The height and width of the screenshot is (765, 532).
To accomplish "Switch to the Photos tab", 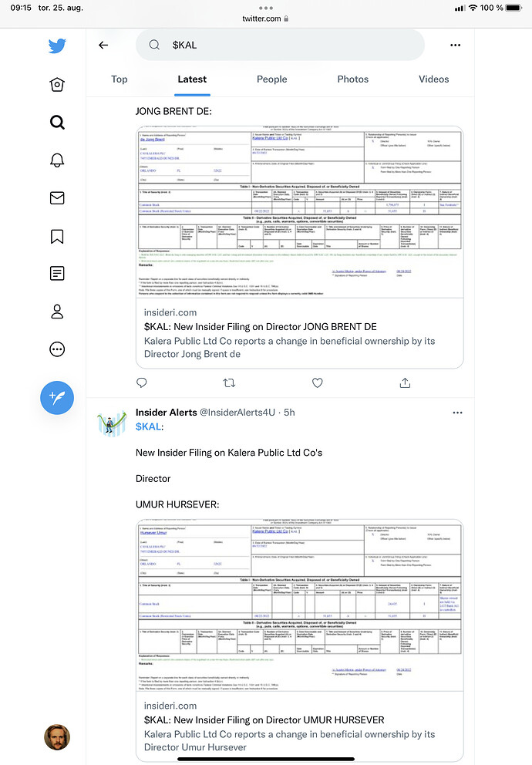I will coord(353,79).
